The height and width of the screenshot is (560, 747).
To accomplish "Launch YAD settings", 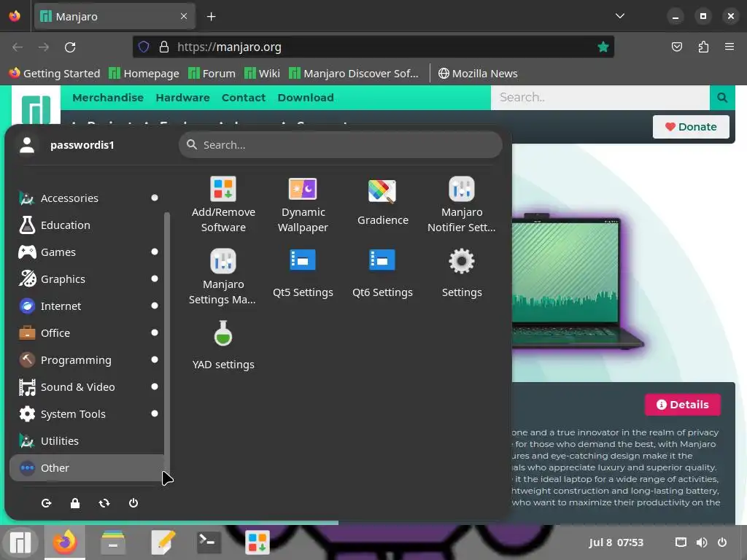I will coord(223,346).
